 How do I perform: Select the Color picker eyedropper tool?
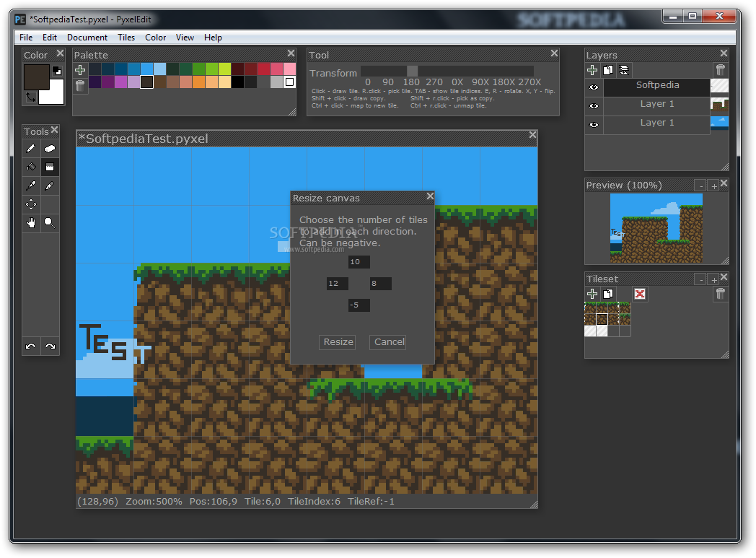pos(31,186)
